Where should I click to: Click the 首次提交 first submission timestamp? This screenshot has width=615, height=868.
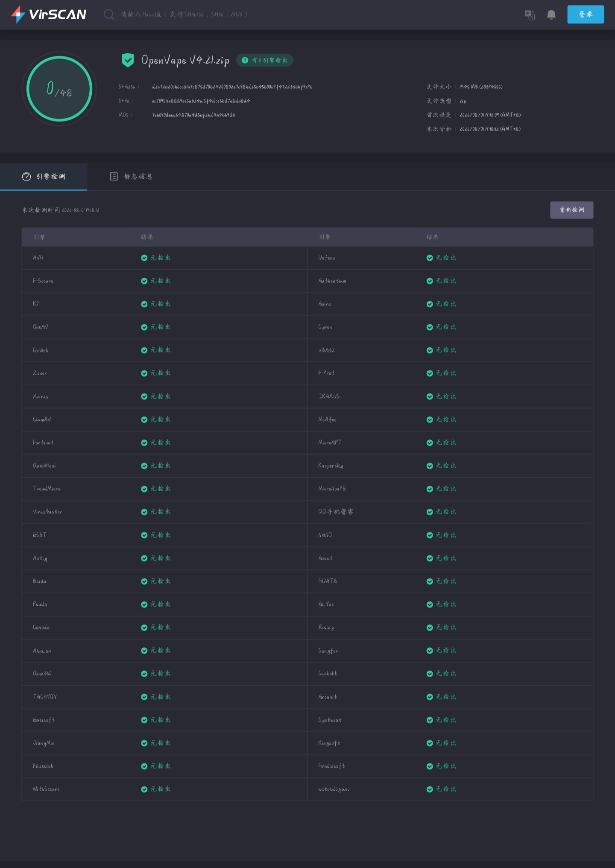[x=490, y=115]
